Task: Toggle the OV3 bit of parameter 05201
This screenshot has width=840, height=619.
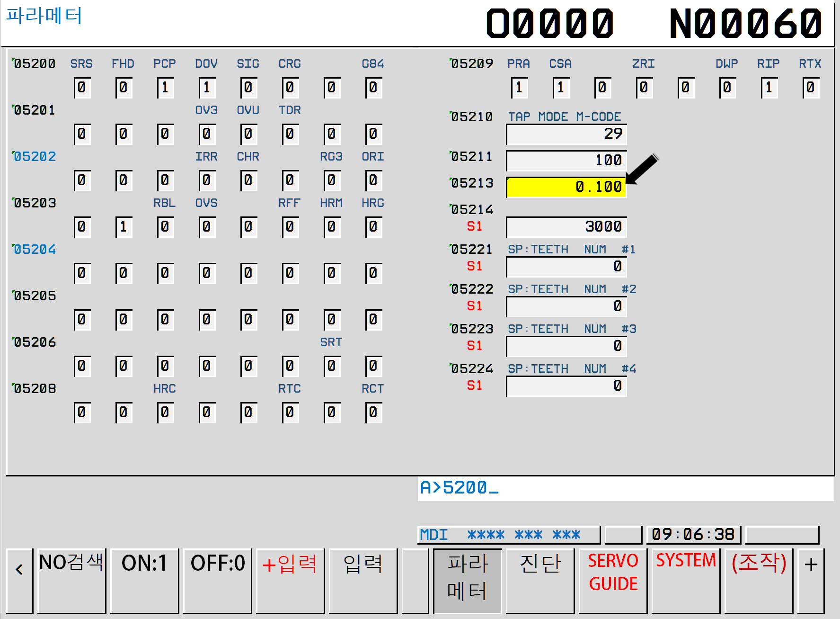Action: click(x=207, y=134)
